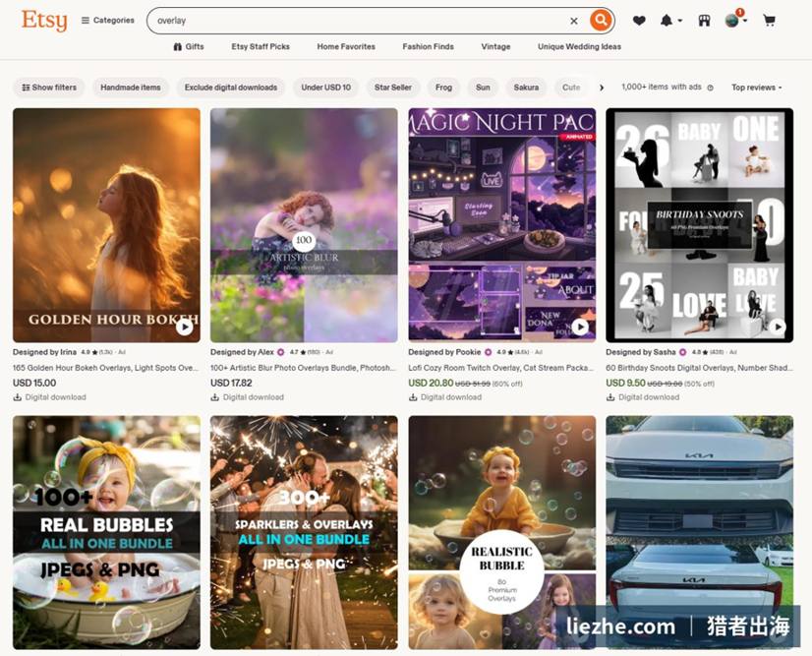
Task: Open the Categories hamburger menu
Action: pos(108,21)
